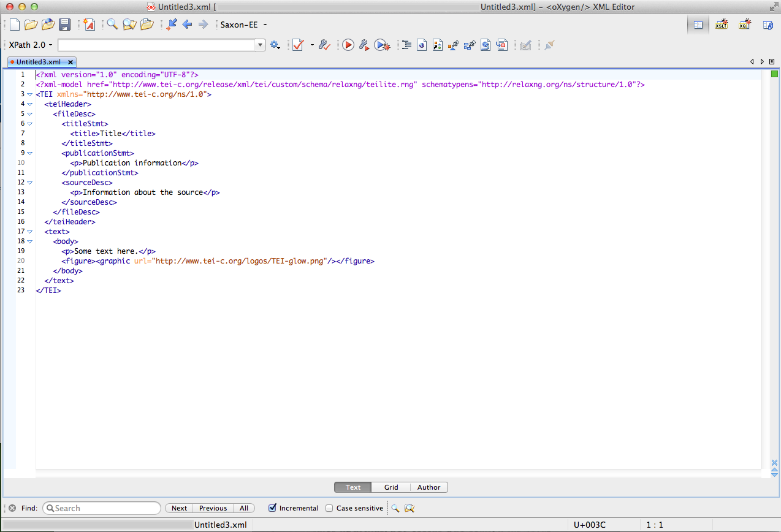Run the Apply Transformation Scenario play button
This screenshot has height=532, width=781.
point(348,45)
